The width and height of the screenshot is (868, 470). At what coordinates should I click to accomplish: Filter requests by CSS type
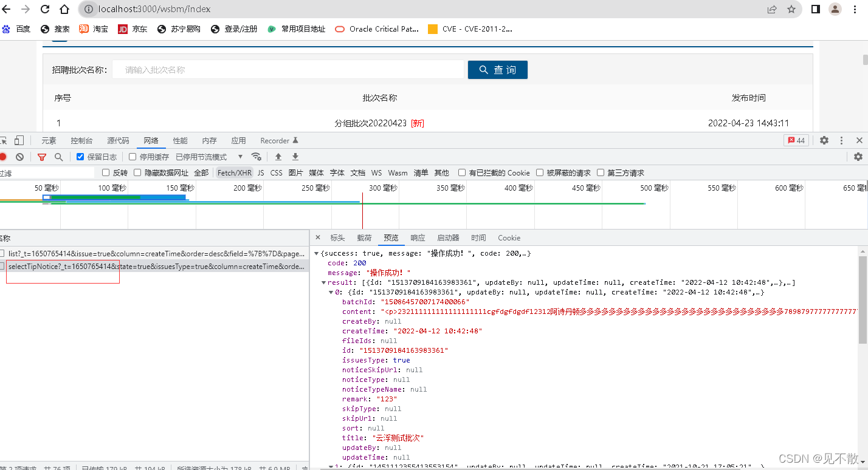[x=277, y=172]
